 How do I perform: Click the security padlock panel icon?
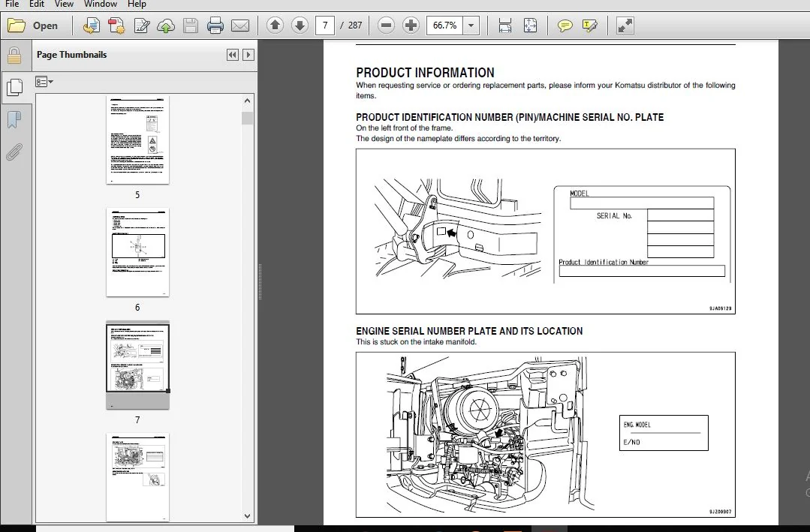click(14, 56)
